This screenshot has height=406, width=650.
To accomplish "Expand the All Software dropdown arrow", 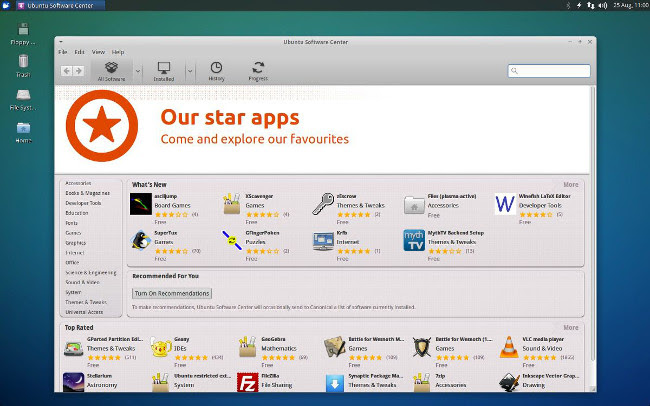I will [x=138, y=71].
